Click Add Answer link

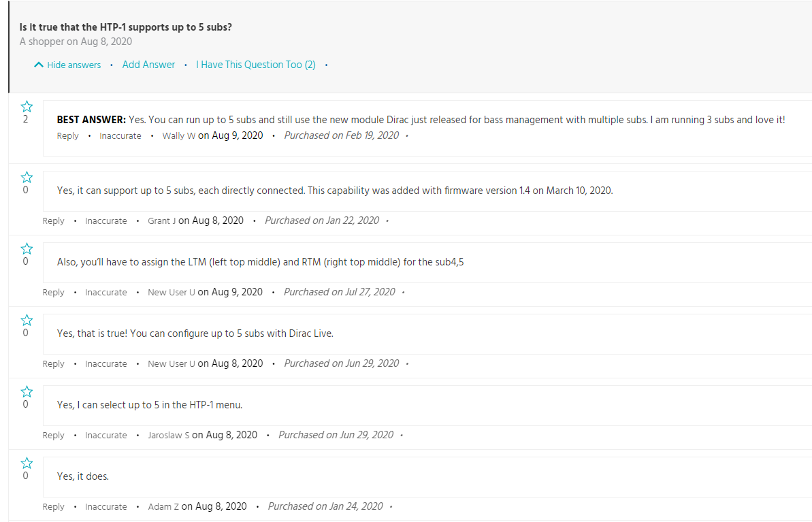(x=148, y=65)
